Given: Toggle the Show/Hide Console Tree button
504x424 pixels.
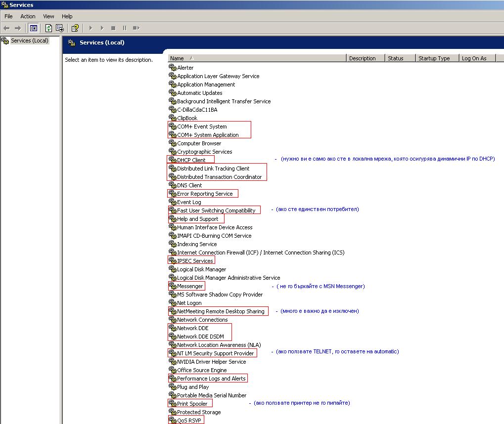Looking at the screenshot, I should click(x=33, y=28).
